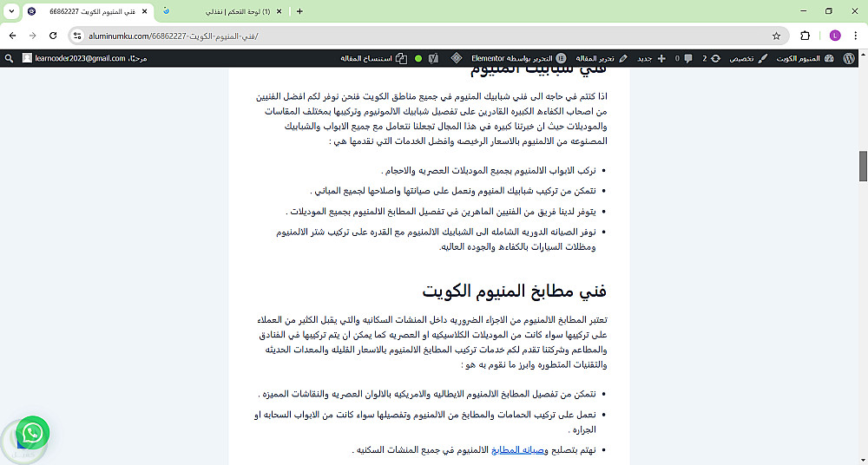This screenshot has width=868, height=465.
Task: Open the Chrome profile avatar L
Action: (835, 36)
